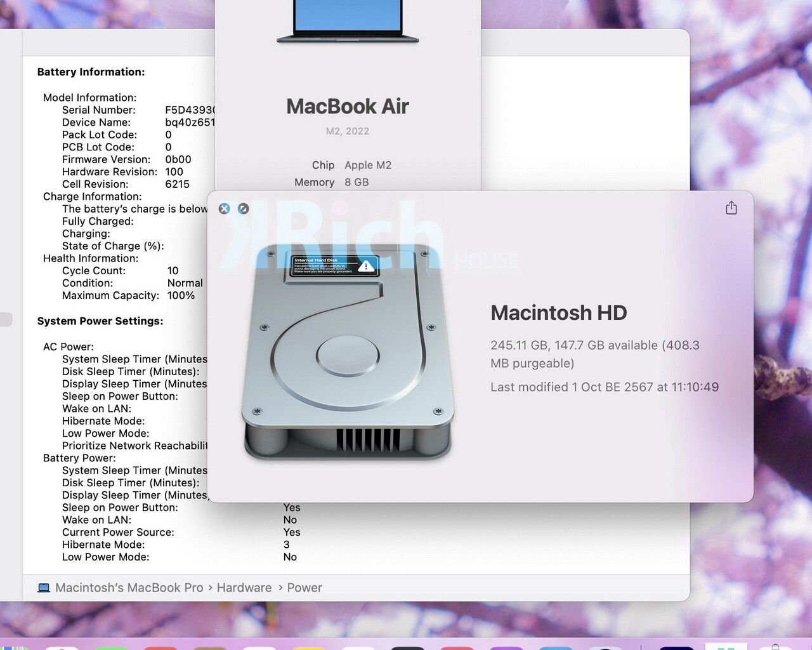The height and width of the screenshot is (650, 812).
Task: Click the MacBook Air laptop image
Action: [348, 22]
